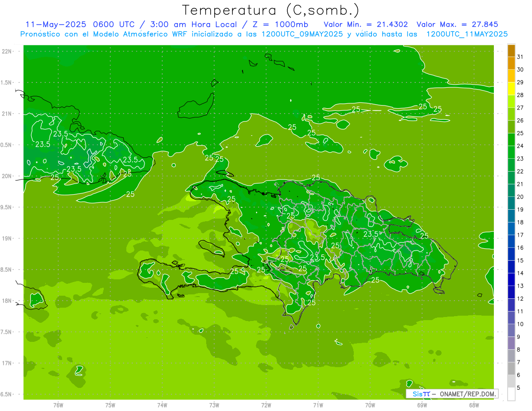Click the legend value "10"
The image size is (532, 411).
coord(520,325)
